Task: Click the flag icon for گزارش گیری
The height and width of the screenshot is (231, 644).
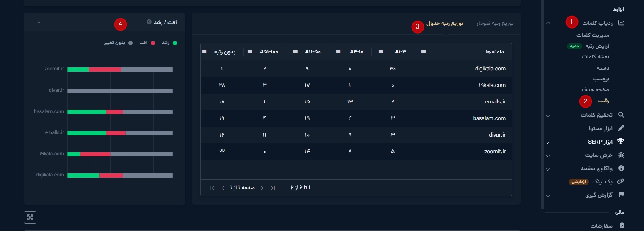Action: coord(621,195)
